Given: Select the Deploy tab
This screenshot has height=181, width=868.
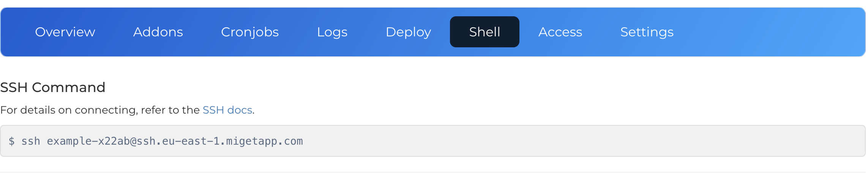Looking at the screenshot, I should [x=408, y=32].
